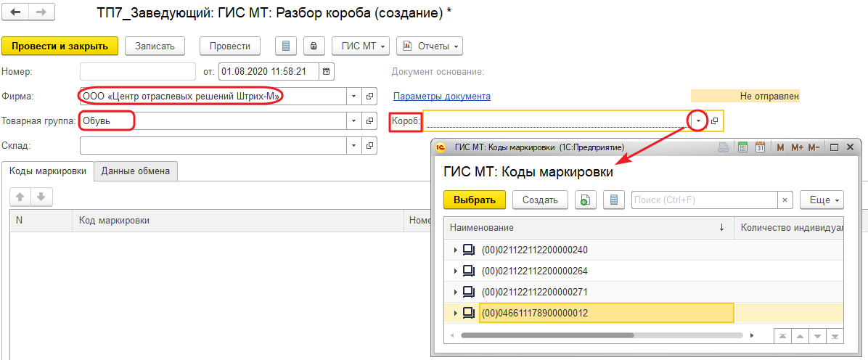Click the Провести и закрыть button
The image size is (868, 360).
point(60,46)
